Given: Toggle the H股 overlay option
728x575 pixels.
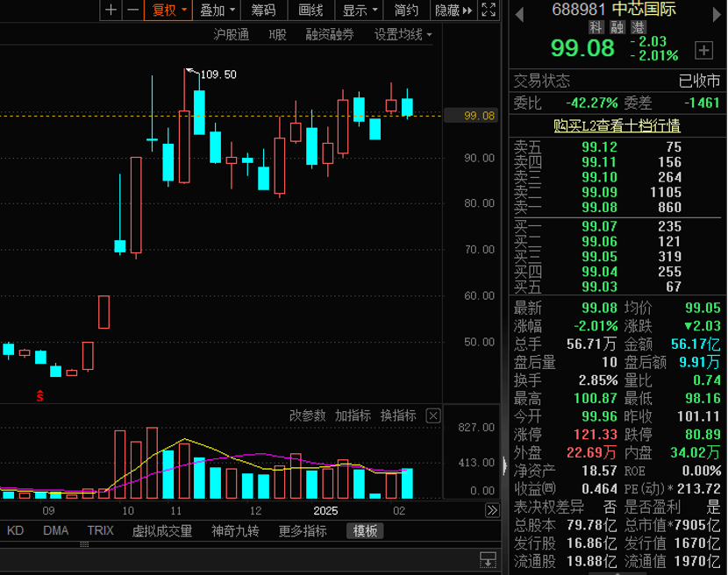Looking at the screenshot, I should (276, 37).
